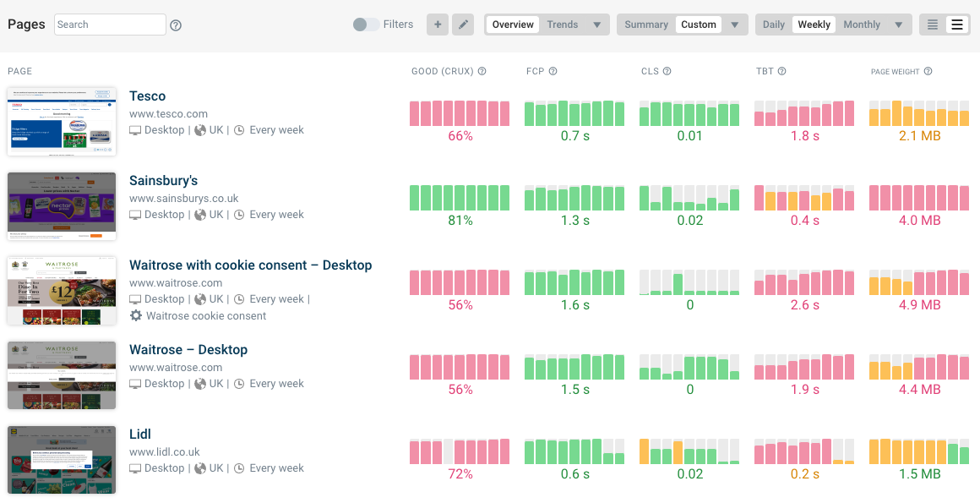
Task: Toggle the Filters switch
Action: (366, 25)
